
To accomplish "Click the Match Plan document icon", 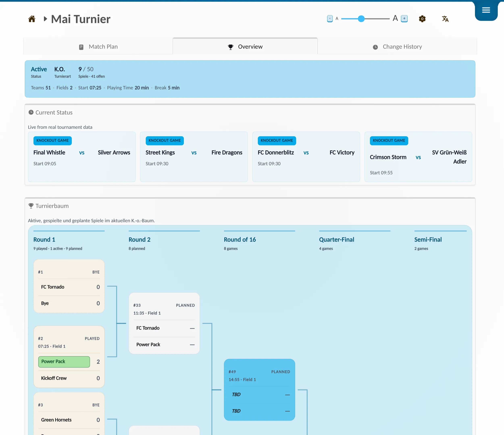I will pos(81,47).
